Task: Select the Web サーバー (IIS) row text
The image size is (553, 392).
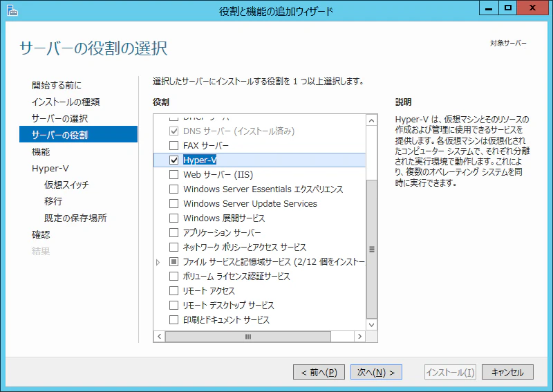Action: (218, 175)
